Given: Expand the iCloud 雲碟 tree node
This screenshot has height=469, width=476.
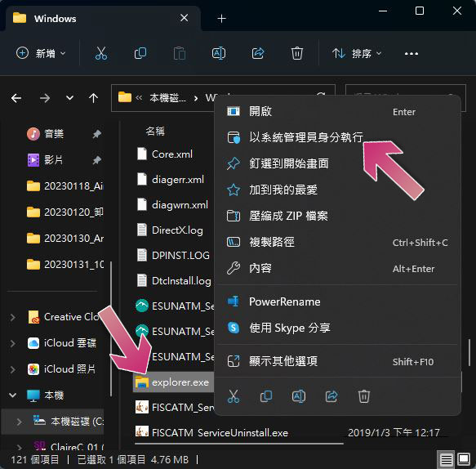Looking at the screenshot, I should click(x=13, y=343).
